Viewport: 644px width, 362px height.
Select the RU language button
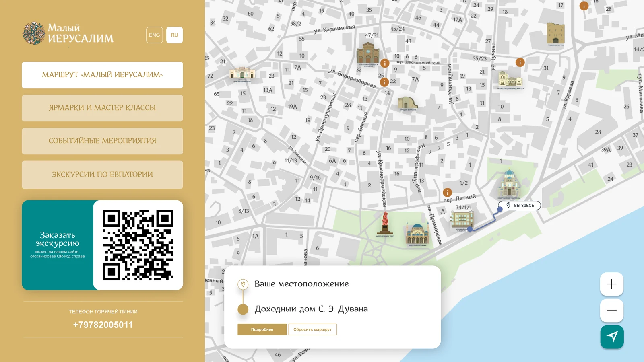[x=174, y=35]
